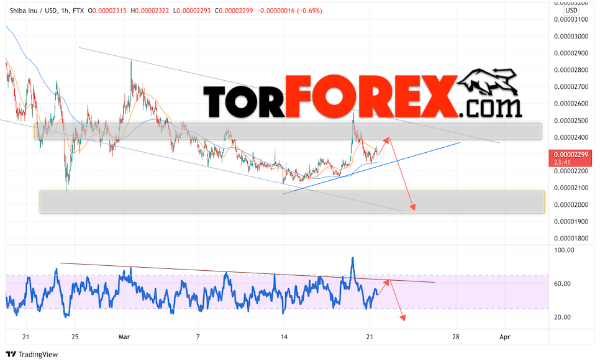The image size is (600, 364).
Task: Click the 14 date label on time axis
Action: click(284, 337)
